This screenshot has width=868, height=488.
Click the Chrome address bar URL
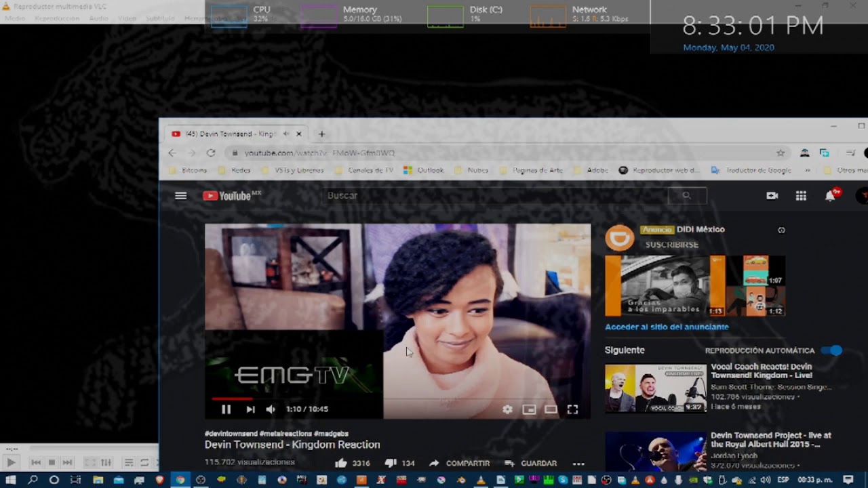319,153
